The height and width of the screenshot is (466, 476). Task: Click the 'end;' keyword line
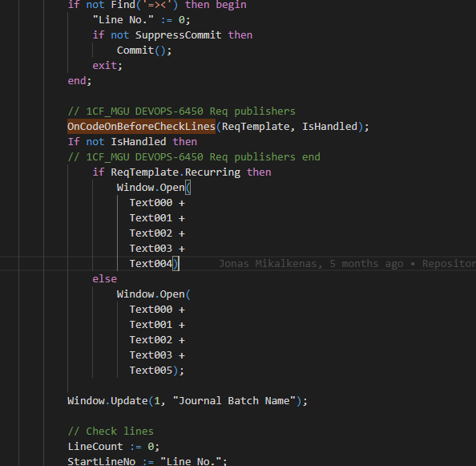79,81
